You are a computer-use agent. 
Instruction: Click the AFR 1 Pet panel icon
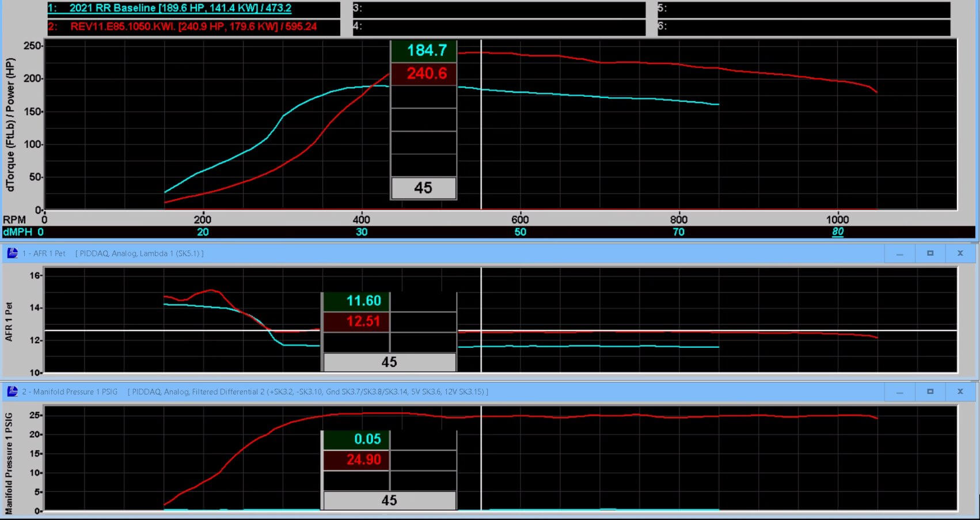pyautogui.click(x=12, y=253)
